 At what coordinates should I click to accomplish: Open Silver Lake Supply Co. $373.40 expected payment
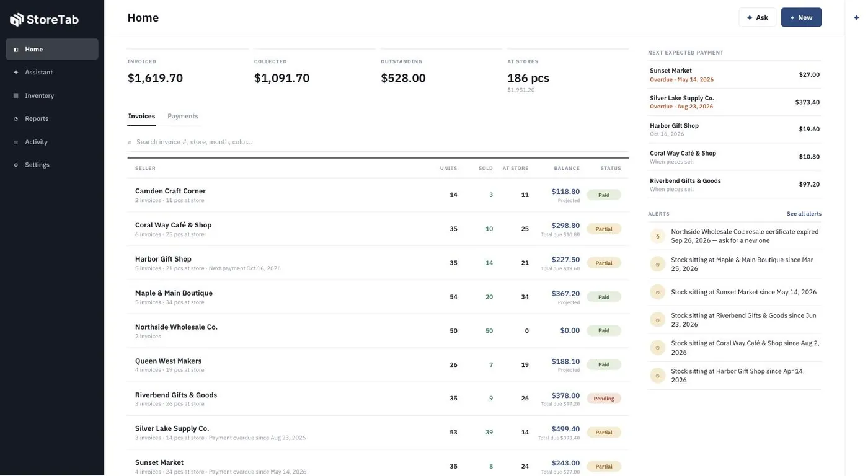point(735,102)
